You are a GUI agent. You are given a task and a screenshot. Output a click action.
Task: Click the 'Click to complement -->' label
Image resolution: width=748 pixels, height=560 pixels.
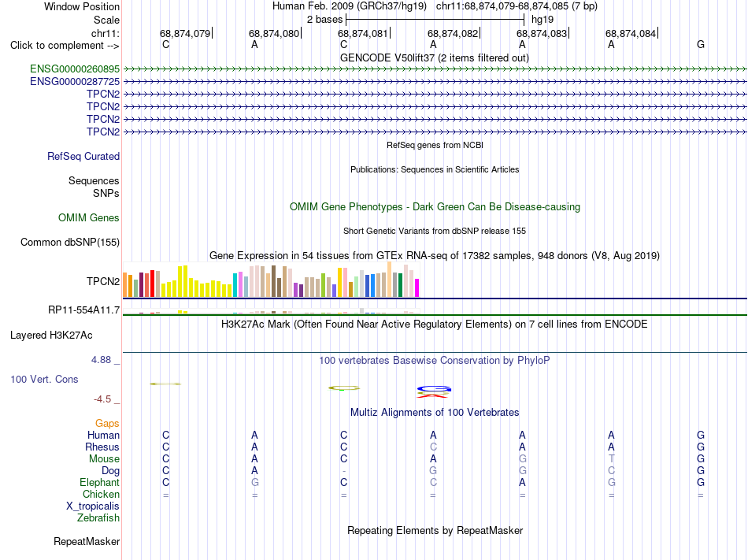click(65, 46)
